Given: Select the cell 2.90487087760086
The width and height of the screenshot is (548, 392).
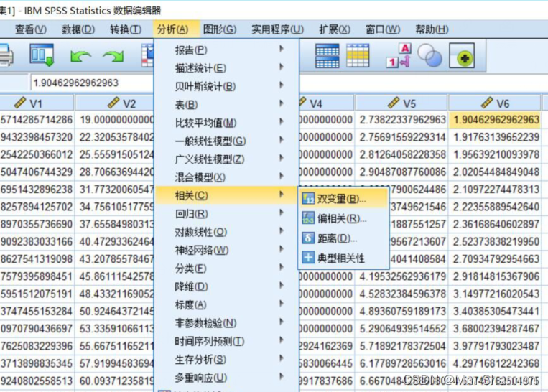Looking at the screenshot, I should tap(401, 172).
